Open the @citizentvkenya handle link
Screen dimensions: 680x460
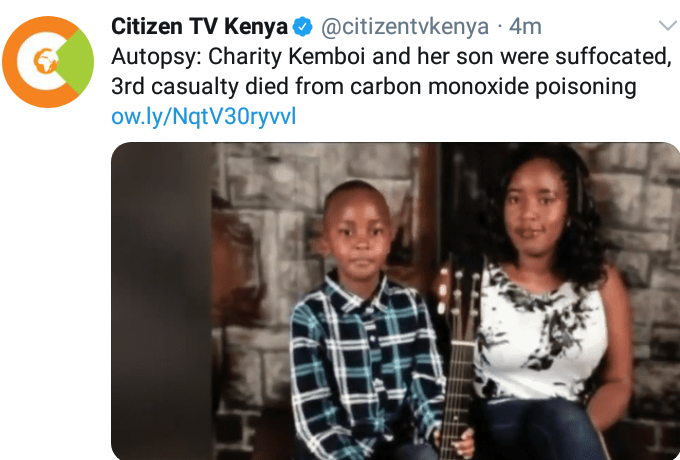pyautogui.click(x=405, y=27)
